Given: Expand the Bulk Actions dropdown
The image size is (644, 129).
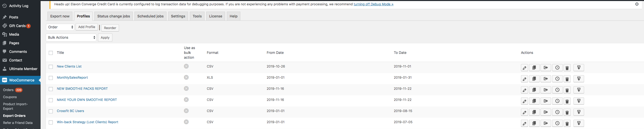Looking at the screenshot, I should click(71, 37).
